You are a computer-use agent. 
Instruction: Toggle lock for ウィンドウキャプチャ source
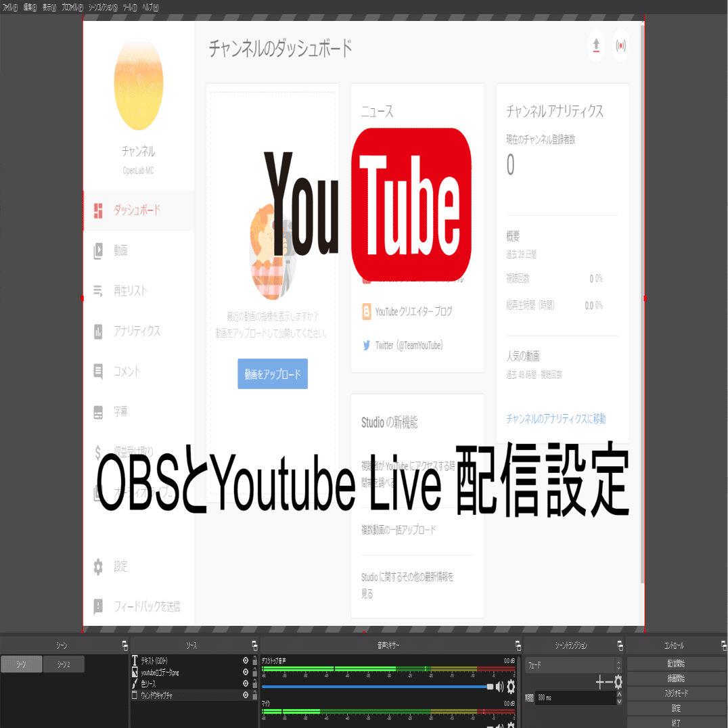point(254,696)
